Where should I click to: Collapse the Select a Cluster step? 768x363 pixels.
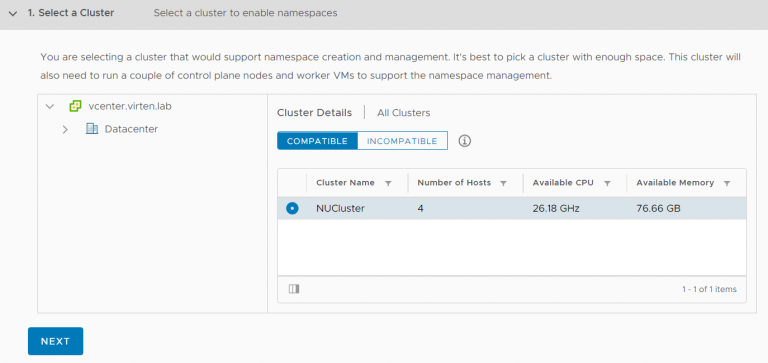pos(13,14)
